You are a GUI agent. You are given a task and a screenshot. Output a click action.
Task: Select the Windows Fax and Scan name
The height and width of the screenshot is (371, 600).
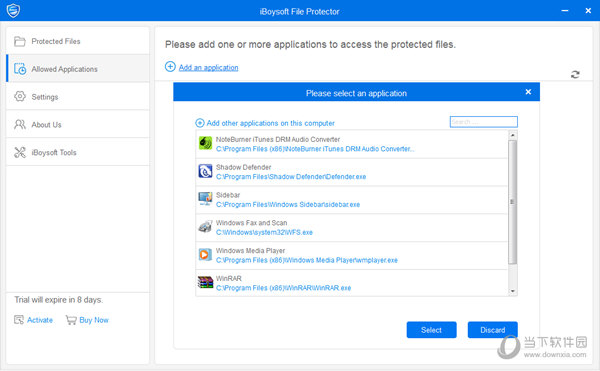(x=251, y=223)
